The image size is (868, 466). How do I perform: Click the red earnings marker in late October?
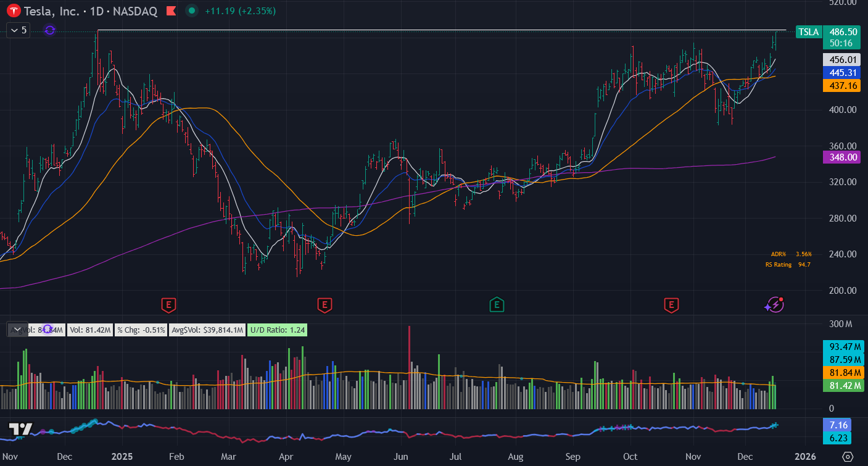click(671, 304)
